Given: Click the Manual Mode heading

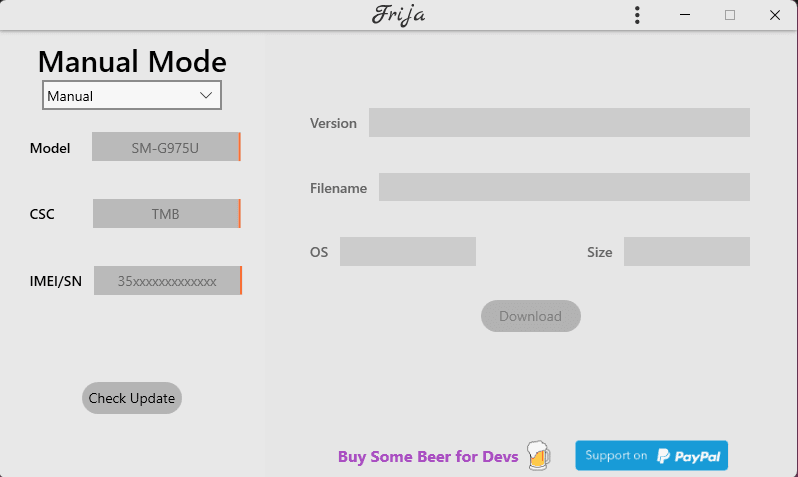Looking at the screenshot, I should (132, 62).
